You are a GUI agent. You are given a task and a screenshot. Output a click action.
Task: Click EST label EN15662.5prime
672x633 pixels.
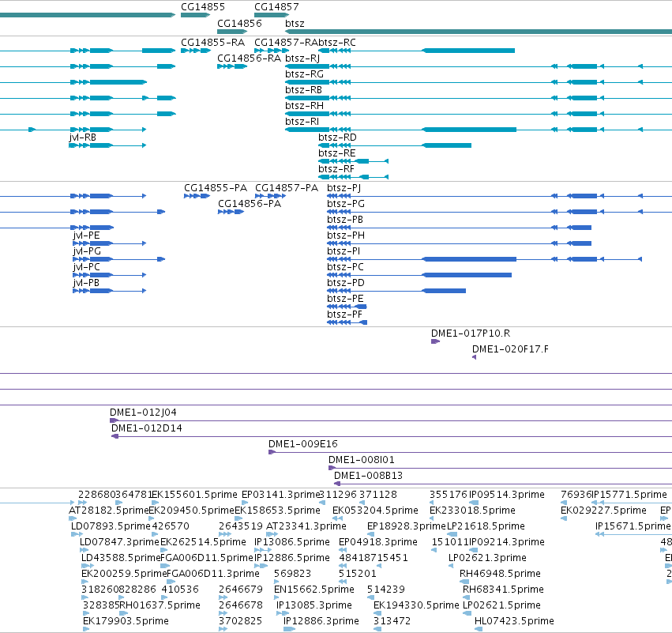pyautogui.click(x=314, y=590)
